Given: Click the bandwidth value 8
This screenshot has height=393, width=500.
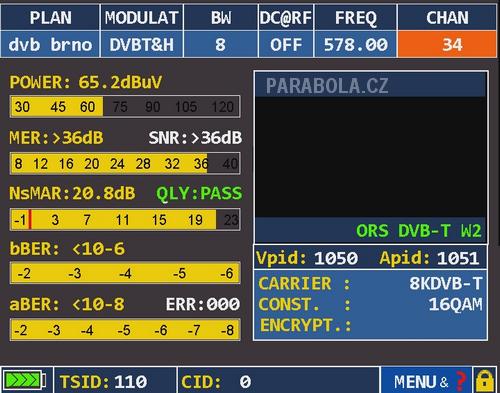Looking at the screenshot, I should 221,44.
